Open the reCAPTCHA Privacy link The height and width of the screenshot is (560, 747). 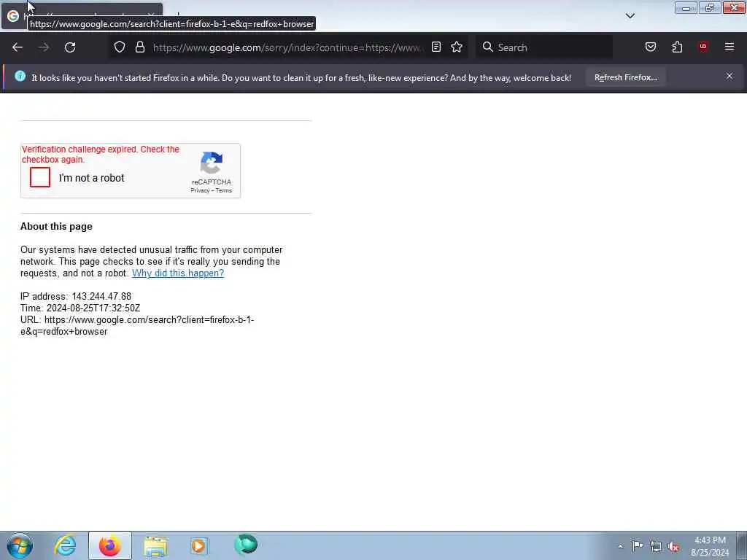[200, 190]
